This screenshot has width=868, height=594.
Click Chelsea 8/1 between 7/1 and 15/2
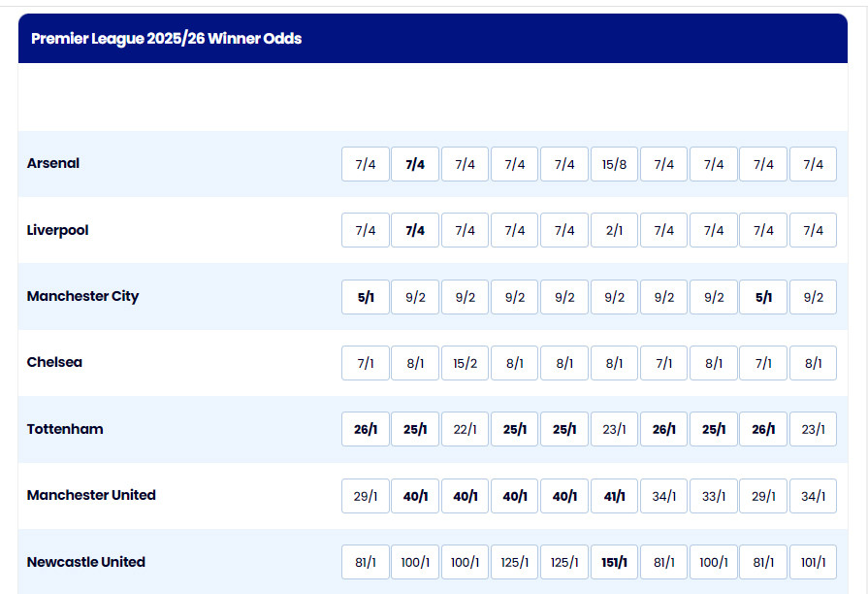[x=415, y=363]
